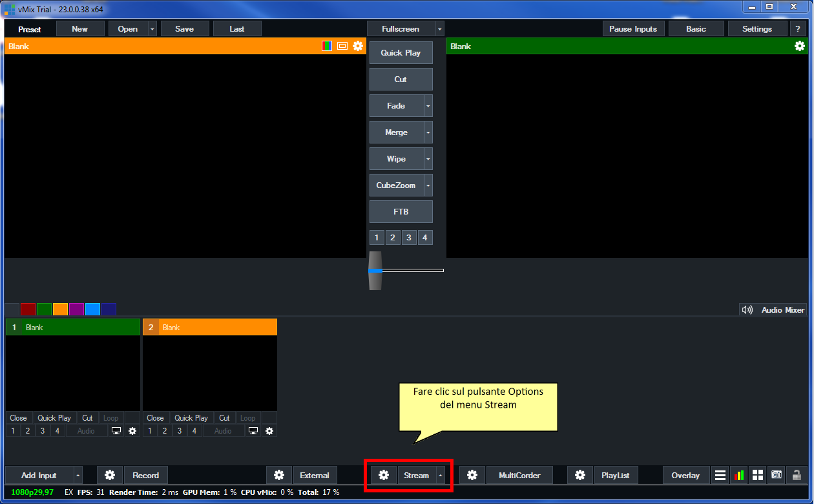Click the four-square grid layout icon
The image size is (814, 504).
(757, 475)
